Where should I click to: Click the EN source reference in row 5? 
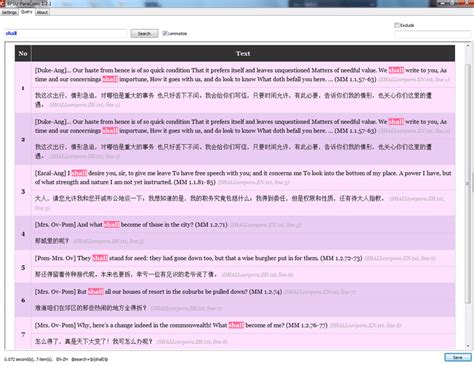pos(400,258)
